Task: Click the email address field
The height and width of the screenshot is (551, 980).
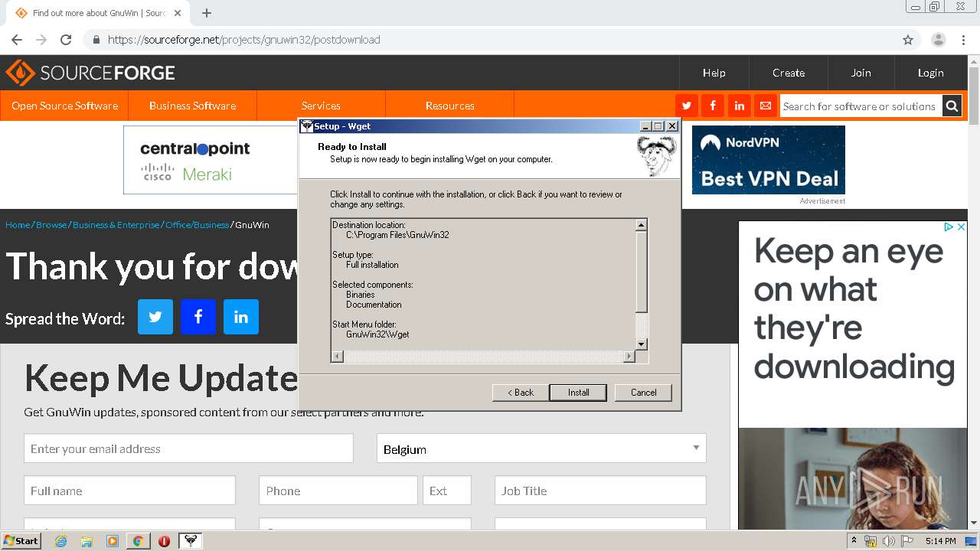Action: (x=188, y=448)
